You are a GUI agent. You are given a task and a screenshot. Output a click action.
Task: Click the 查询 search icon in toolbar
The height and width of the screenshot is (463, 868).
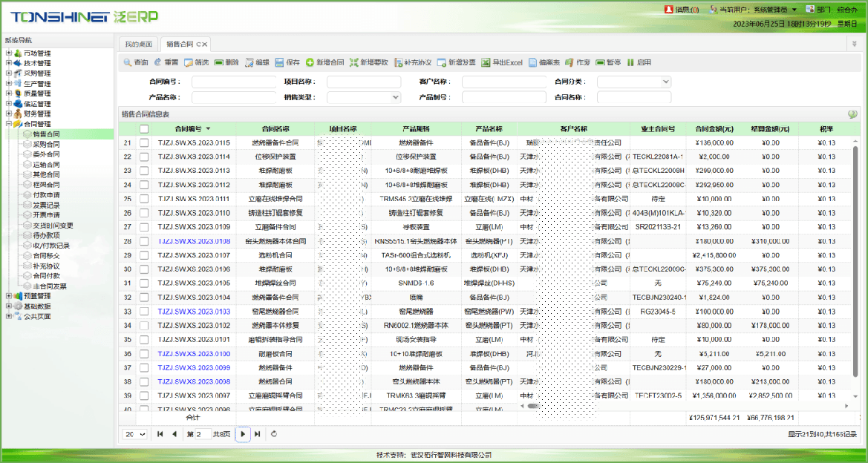pyautogui.click(x=128, y=63)
